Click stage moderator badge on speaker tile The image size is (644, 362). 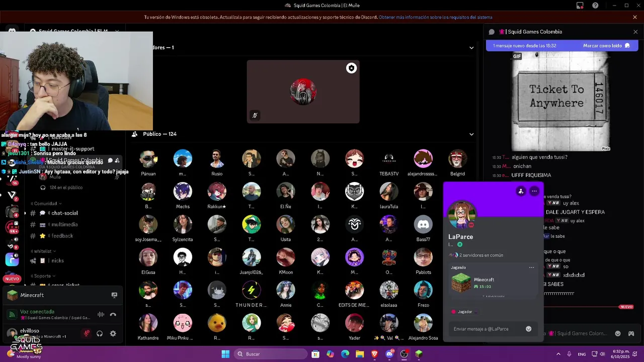point(351,68)
